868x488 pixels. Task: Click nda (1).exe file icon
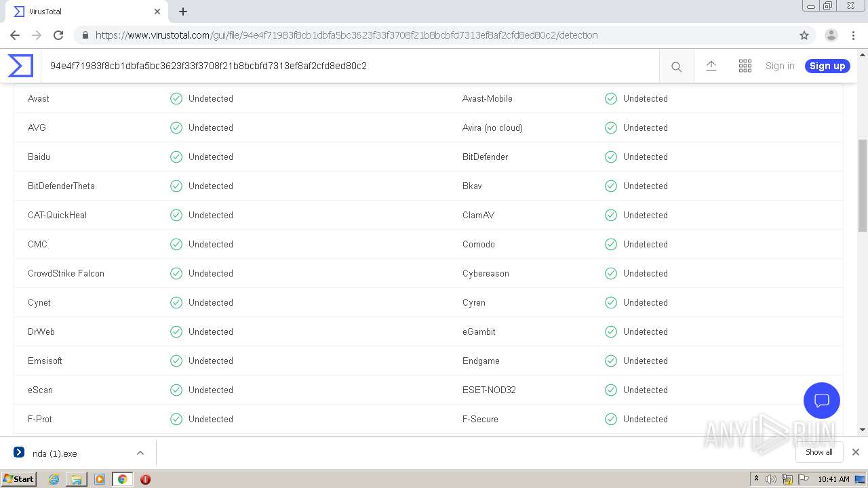coord(19,452)
